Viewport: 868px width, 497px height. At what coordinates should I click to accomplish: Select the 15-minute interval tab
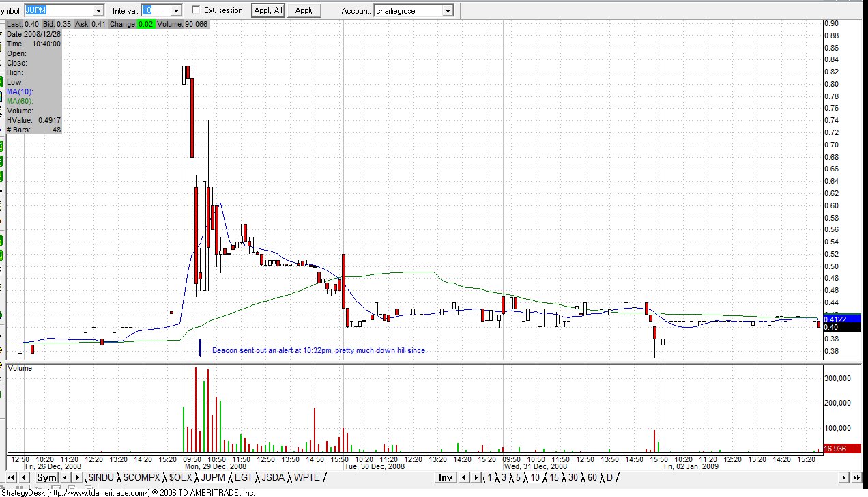tap(554, 478)
